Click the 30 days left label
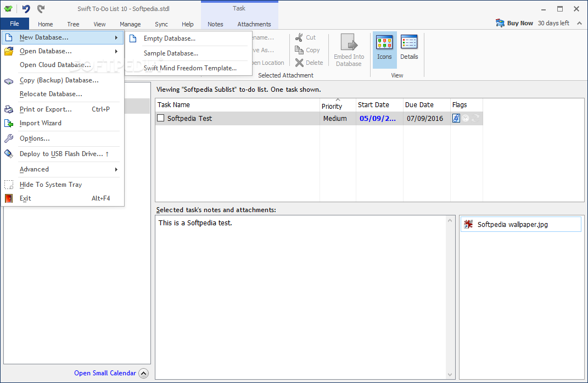588x383 pixels. point(553,23)
